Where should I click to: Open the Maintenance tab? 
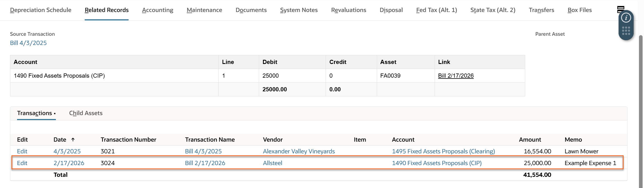[204, 10]
